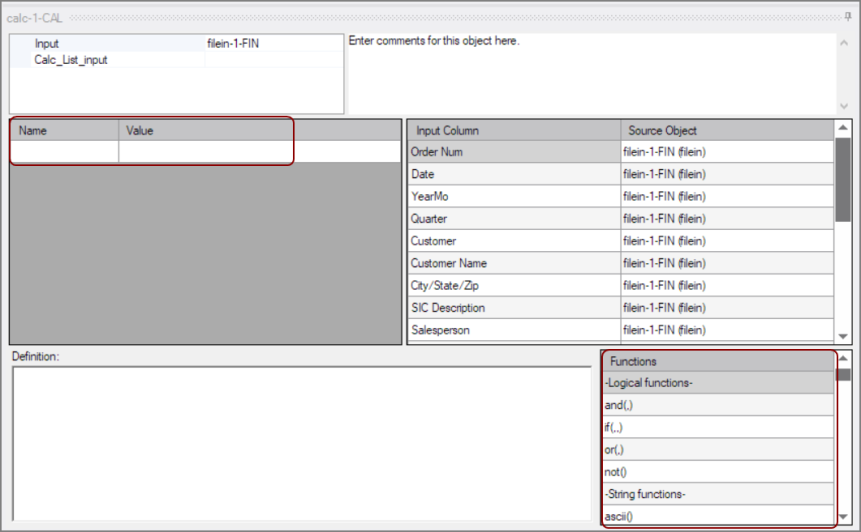Select the Quarter input column

click(514, 219)
